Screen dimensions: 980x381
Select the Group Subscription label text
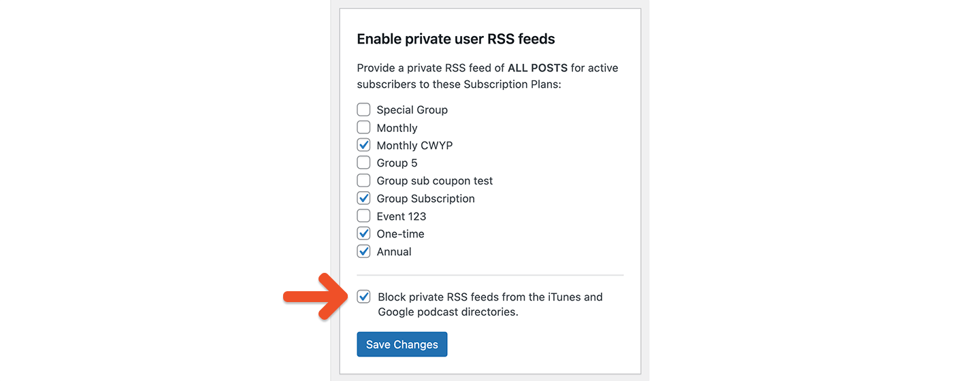click(425, 199)
